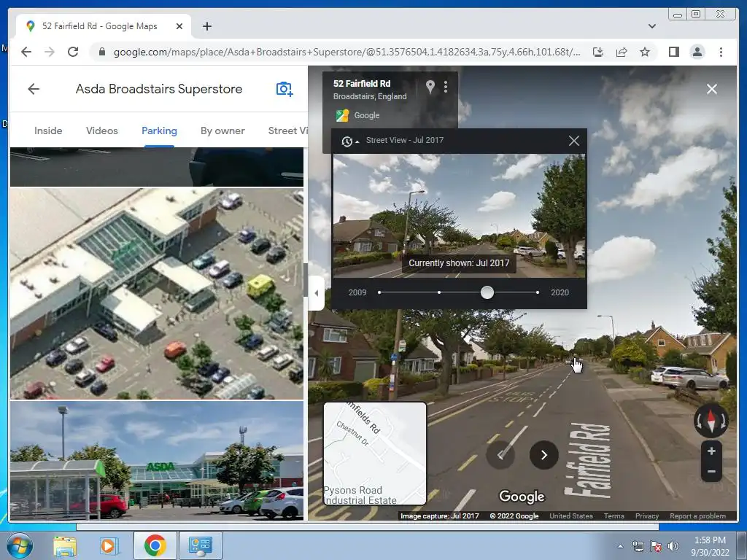Reset view with the compass
Viewport: 747px width, 560px height.
[x=711, y=421]
